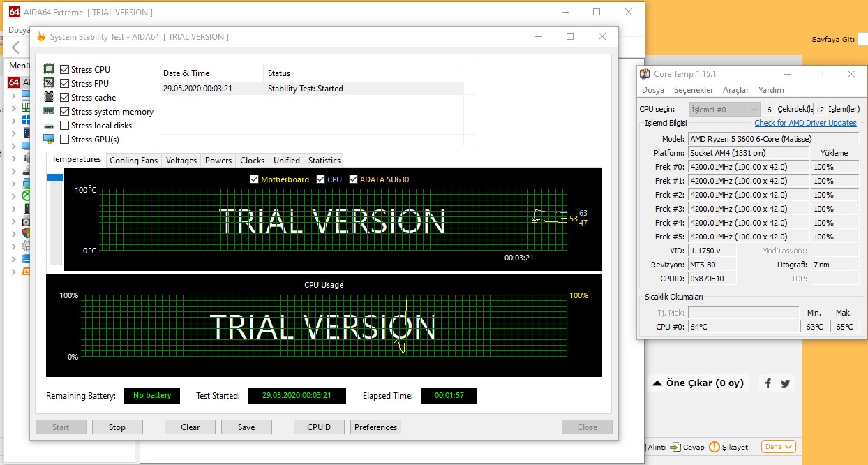This screenshot has width=868, height=465.
Task: Open Core Temp Dosya menu
Action: [x=653, y=90]
